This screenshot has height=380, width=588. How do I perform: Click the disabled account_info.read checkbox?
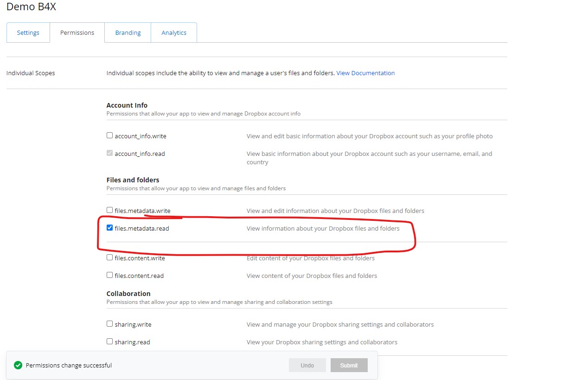click(x=109, y=153)
